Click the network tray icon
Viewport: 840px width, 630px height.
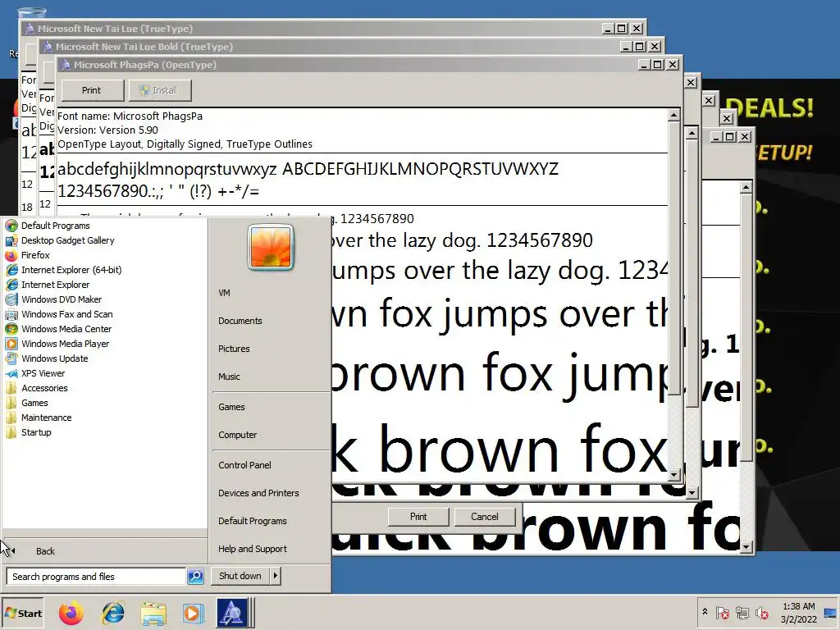(742, 612)
